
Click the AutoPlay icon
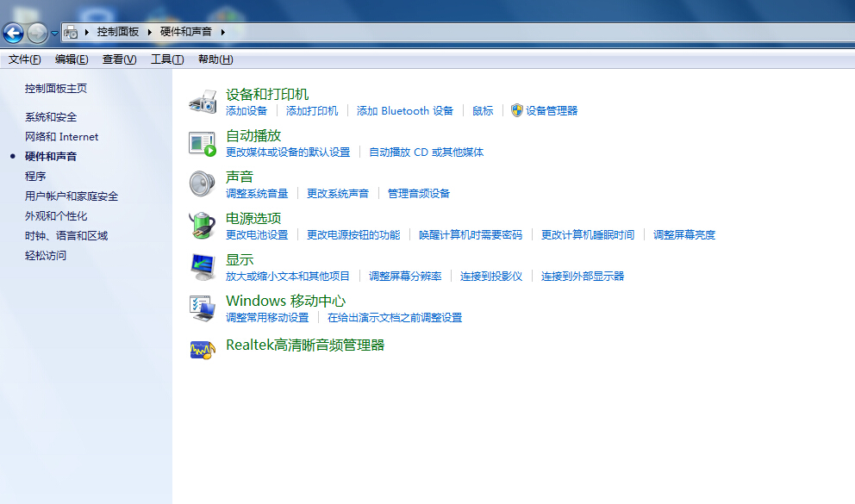203,143
